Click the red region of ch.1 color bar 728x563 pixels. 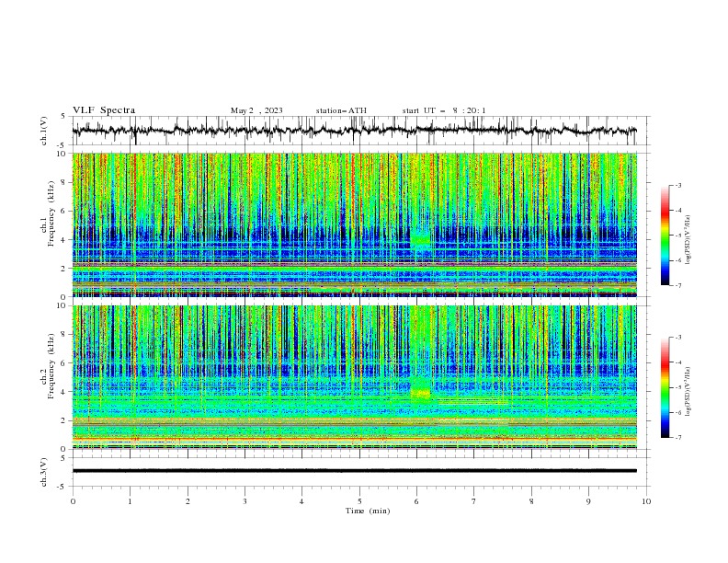click(665, 213)
